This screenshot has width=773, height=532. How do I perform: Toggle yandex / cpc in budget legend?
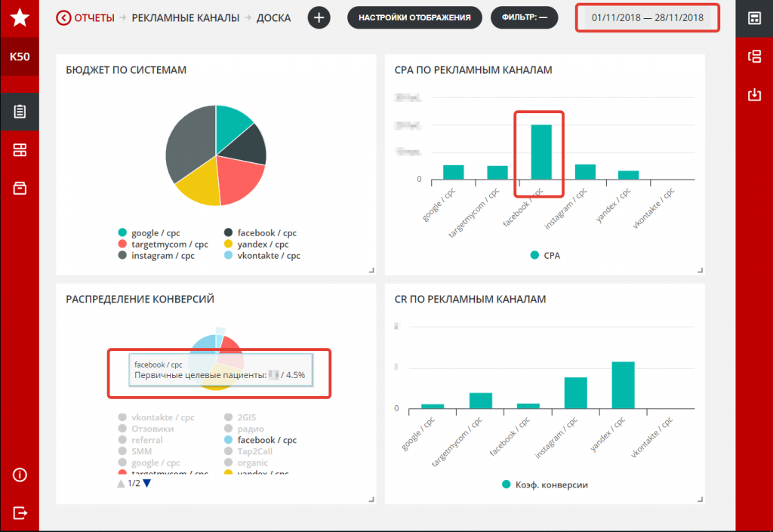pos(257,244)
